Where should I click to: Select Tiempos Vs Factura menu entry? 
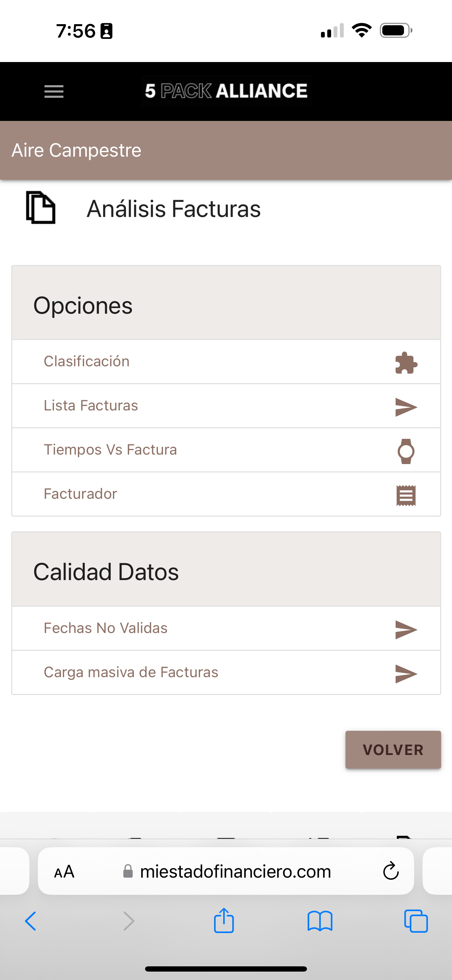click(x=110, y=450)
